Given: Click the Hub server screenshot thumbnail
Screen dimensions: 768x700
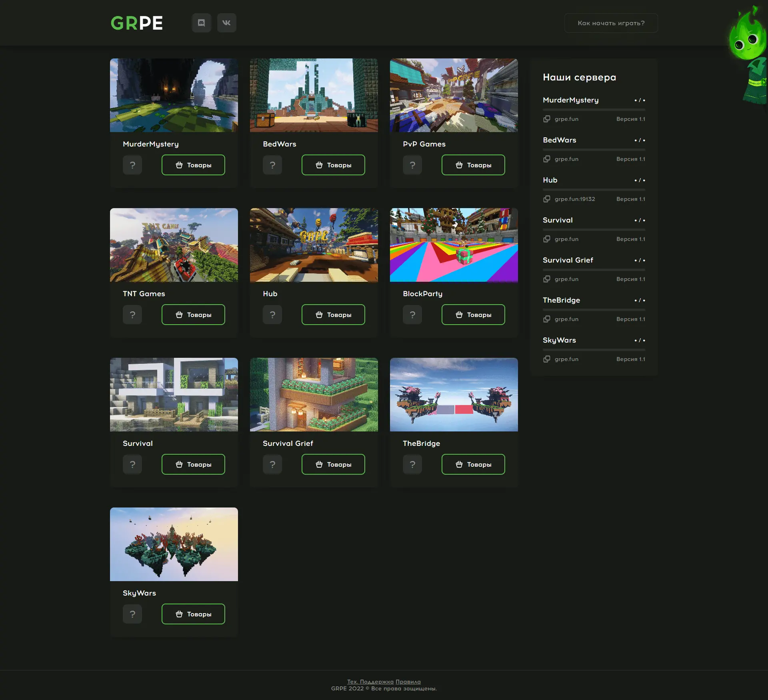Looking at the screenshot, I should (314, 245).
